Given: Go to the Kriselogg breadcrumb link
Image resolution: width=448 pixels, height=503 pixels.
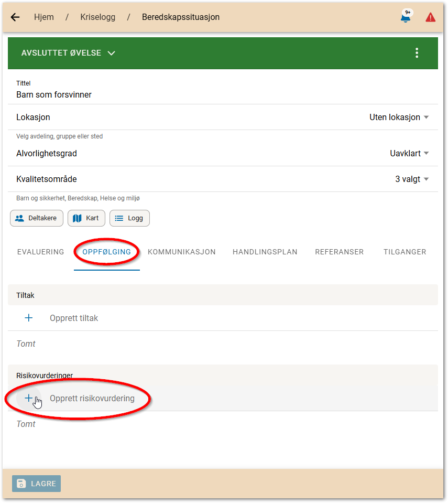Looking at the screenshot, I should [x=97, y=17].
